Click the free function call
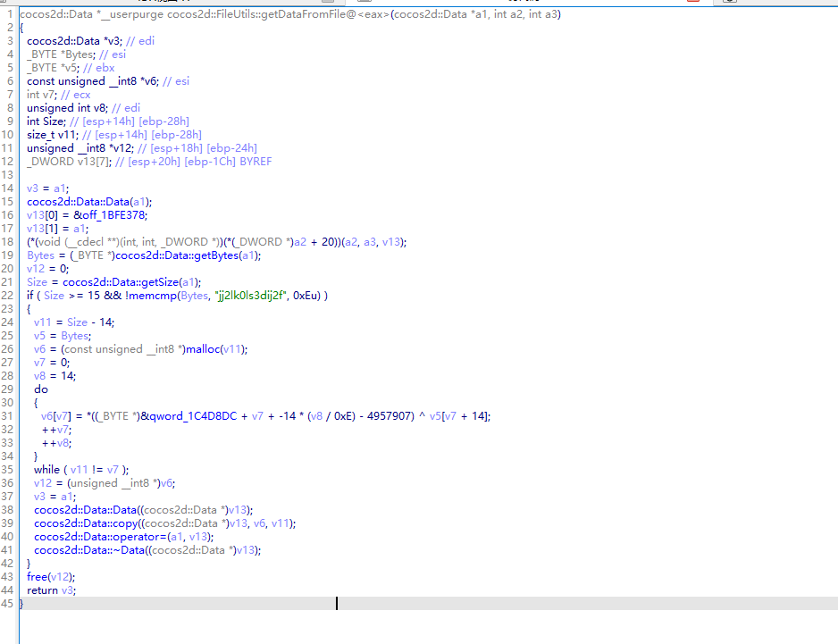838x644 pixels. [x=38, y=577]
